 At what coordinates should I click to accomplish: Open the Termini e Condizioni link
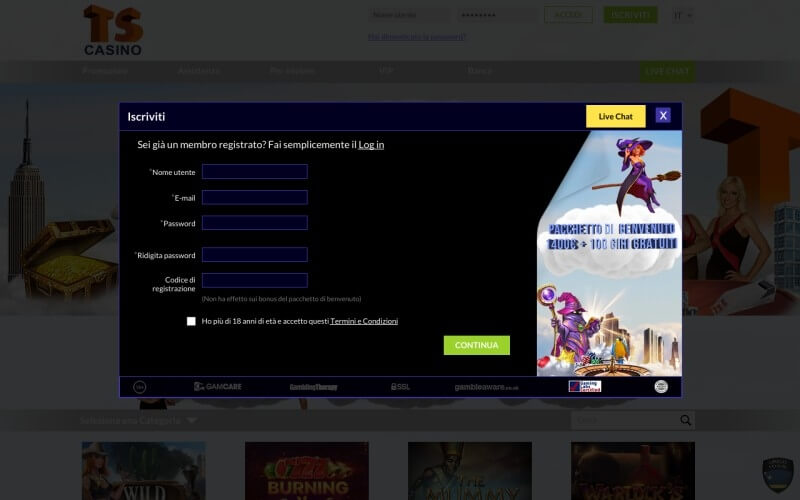click(x=364, y=321)
